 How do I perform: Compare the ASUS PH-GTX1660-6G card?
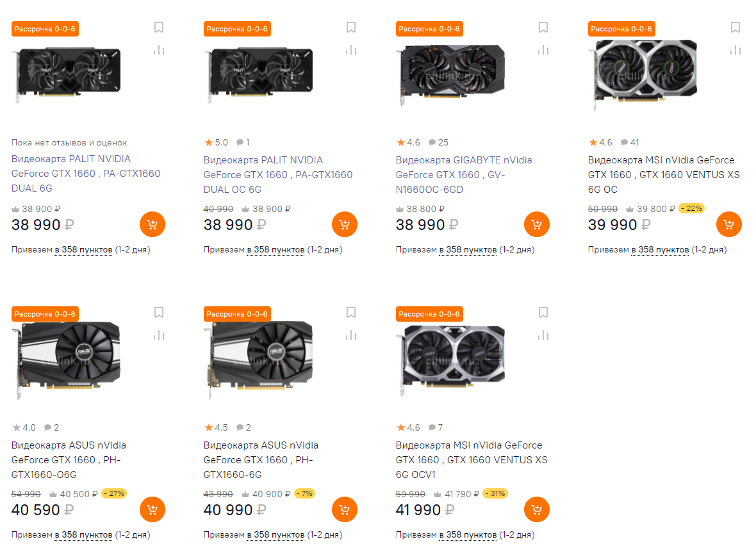(x=351, y=335)
